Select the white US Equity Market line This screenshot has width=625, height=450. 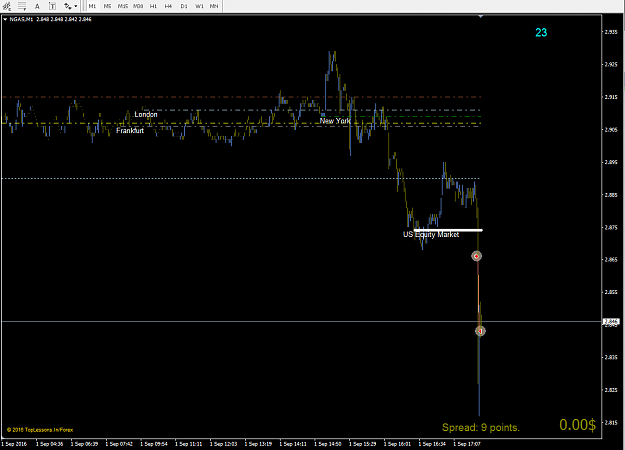point(448,230)
